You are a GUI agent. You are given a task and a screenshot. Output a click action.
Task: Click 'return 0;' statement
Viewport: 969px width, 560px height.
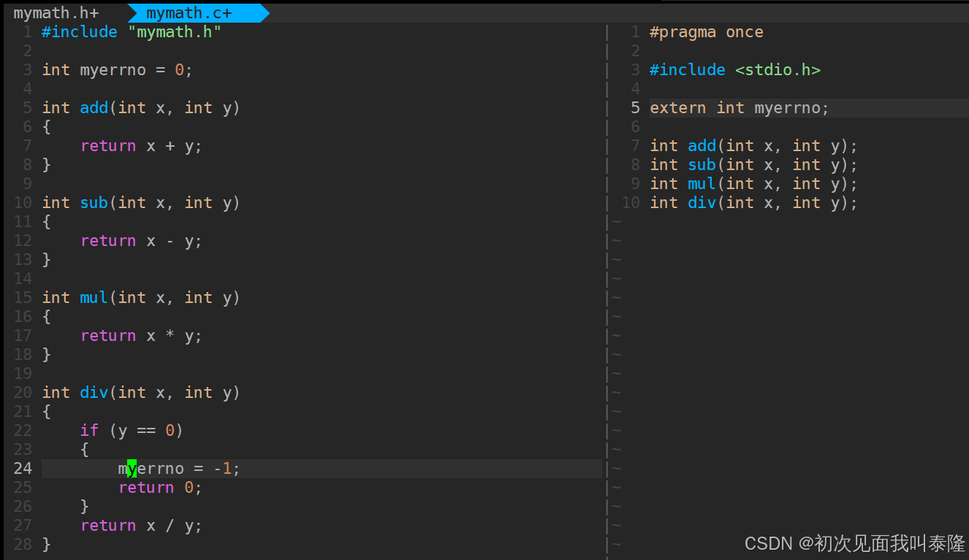pos(160,488)
